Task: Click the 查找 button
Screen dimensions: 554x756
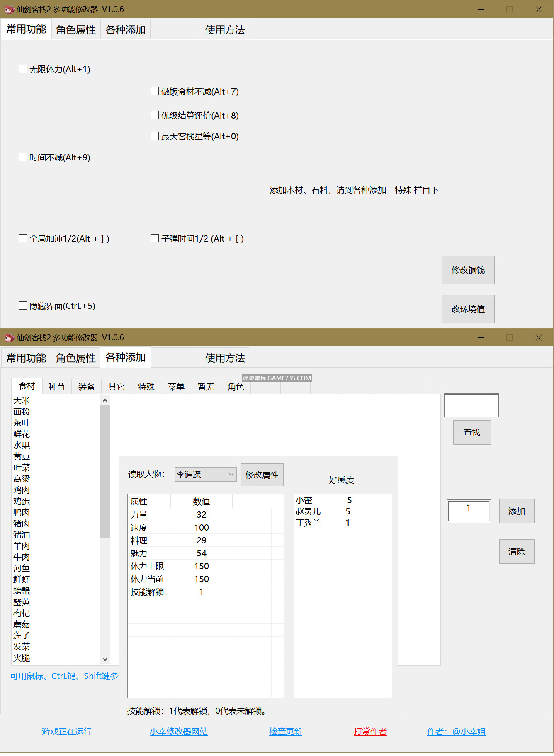Action: [472, 433]
